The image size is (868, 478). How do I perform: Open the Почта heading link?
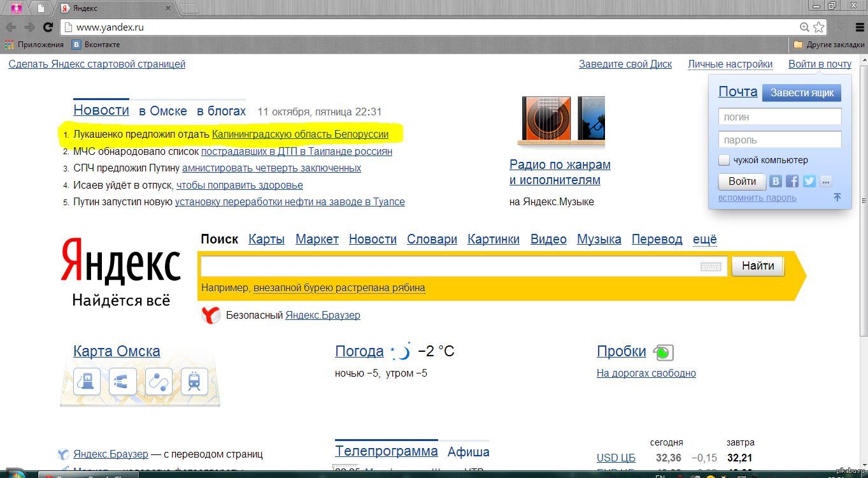pyautogui.click(x=738, y=91)
